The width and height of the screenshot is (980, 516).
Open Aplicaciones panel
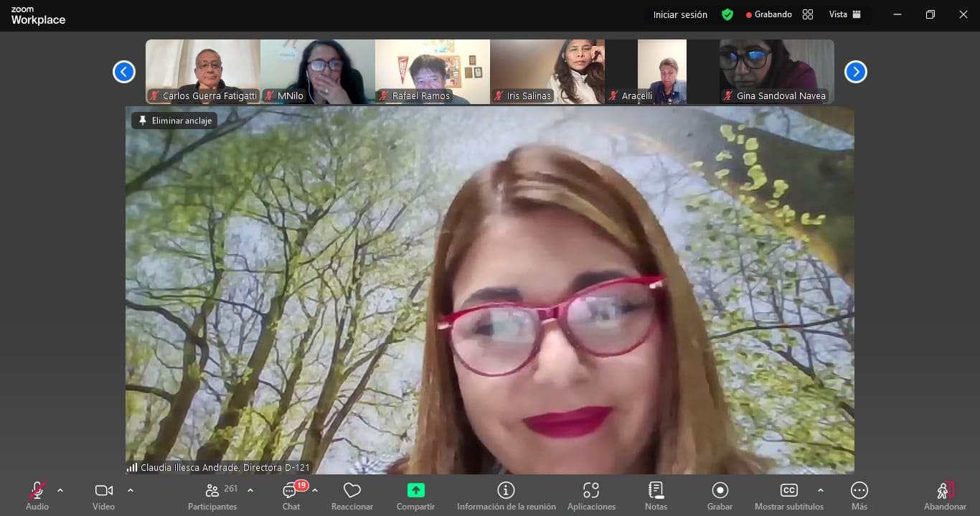[591, 495]
